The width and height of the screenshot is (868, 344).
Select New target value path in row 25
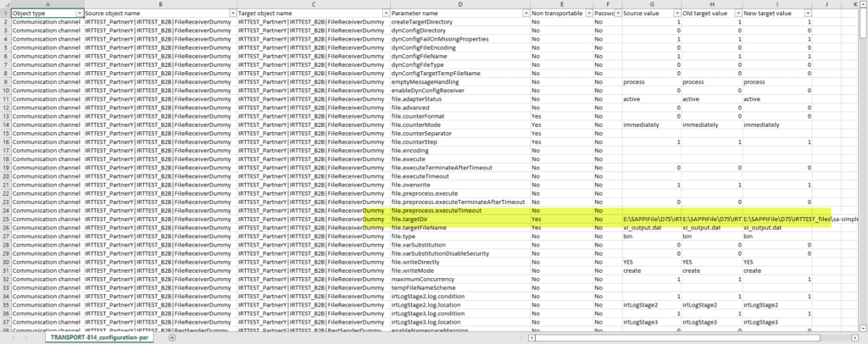777,219
